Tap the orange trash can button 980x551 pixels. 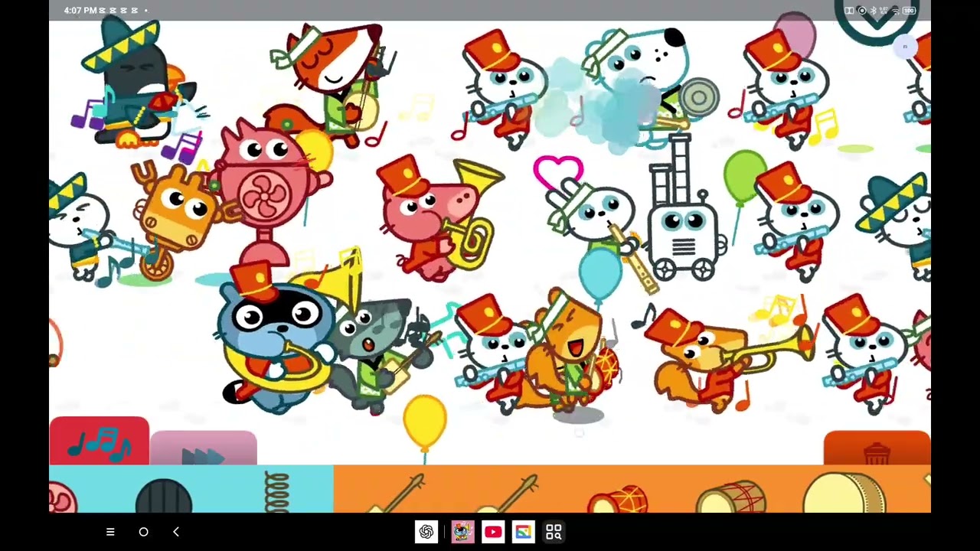coord(877,448)
